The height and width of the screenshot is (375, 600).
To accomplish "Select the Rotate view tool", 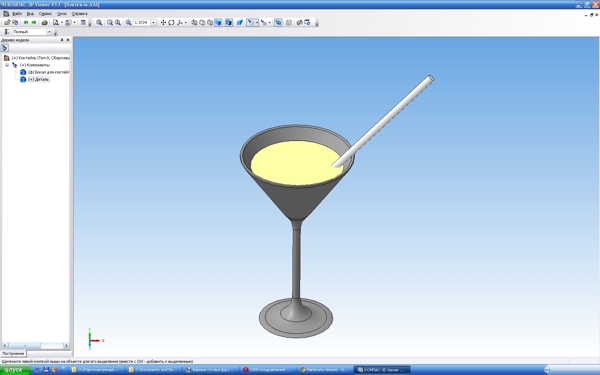I will pyautogui.click(x=171, y=23).
